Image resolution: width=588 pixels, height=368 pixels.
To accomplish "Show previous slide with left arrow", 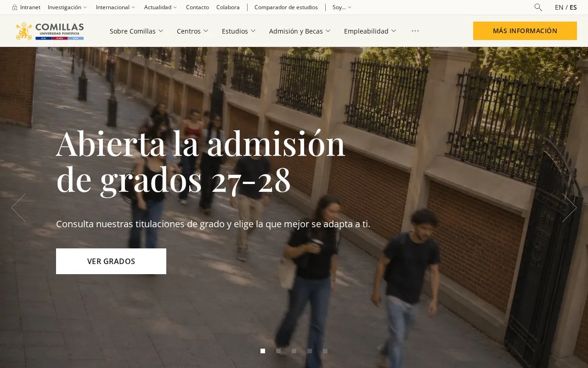I will pyautogui.click(x=18, y=207).
